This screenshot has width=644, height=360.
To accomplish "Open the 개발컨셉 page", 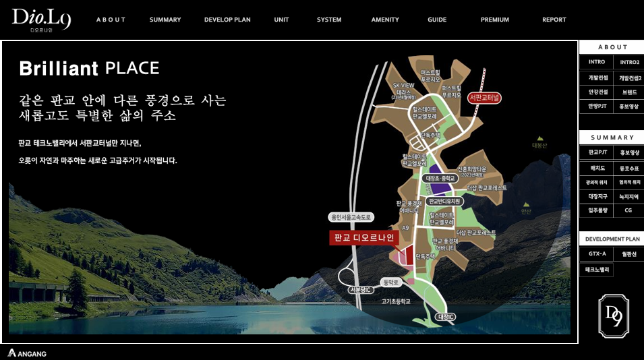I will tap(596, 78).
